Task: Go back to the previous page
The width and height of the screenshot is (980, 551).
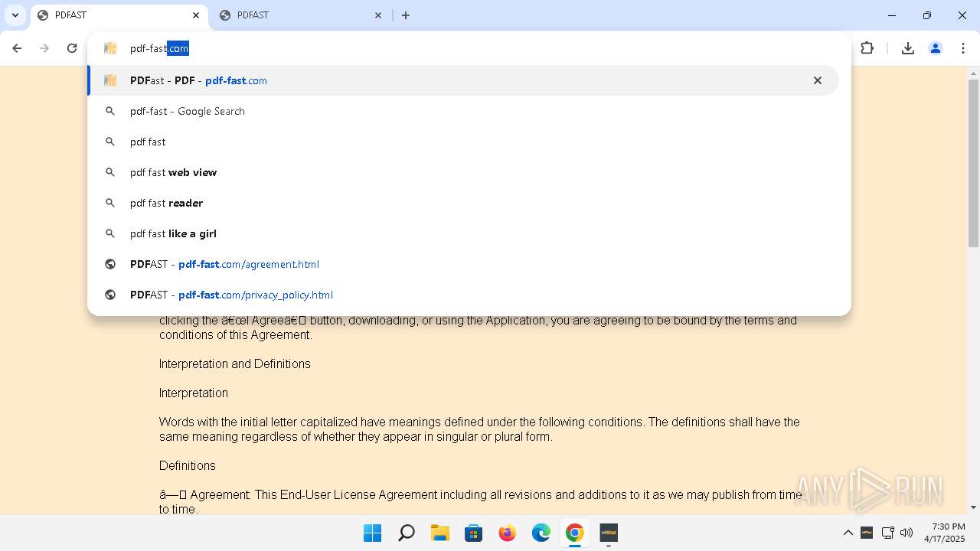Action: pos(17,48)
